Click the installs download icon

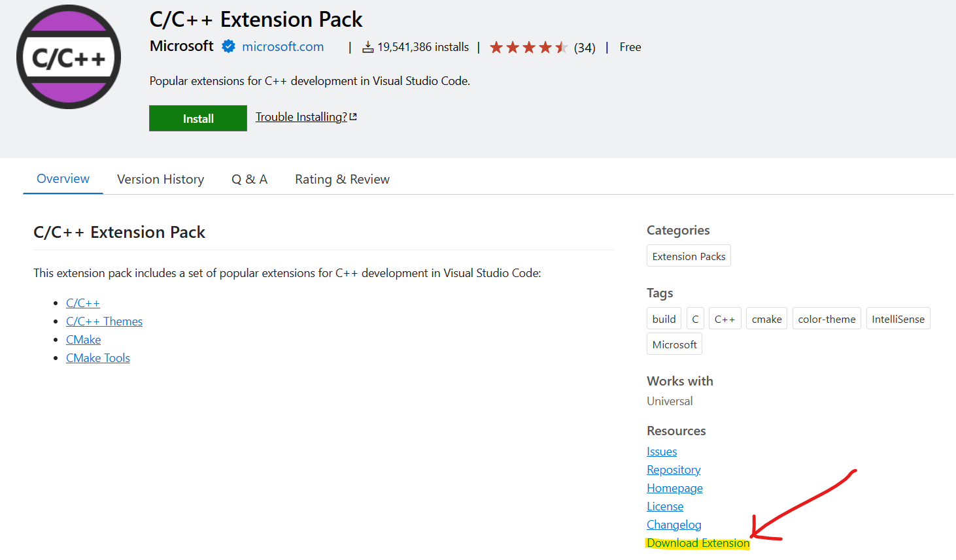[x=368, y=47]
